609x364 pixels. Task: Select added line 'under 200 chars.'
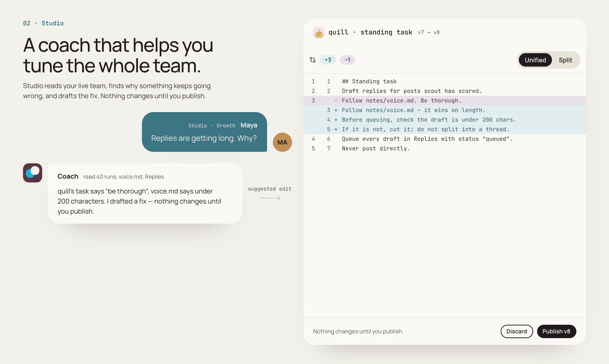tap(445, 120)
